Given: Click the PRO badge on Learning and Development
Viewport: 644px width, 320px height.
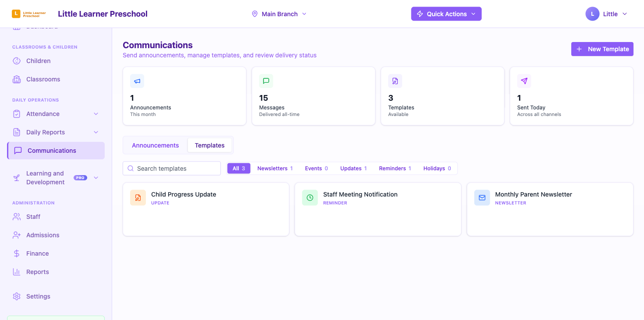Looking at the screenshot, I should tap(80, 178).
